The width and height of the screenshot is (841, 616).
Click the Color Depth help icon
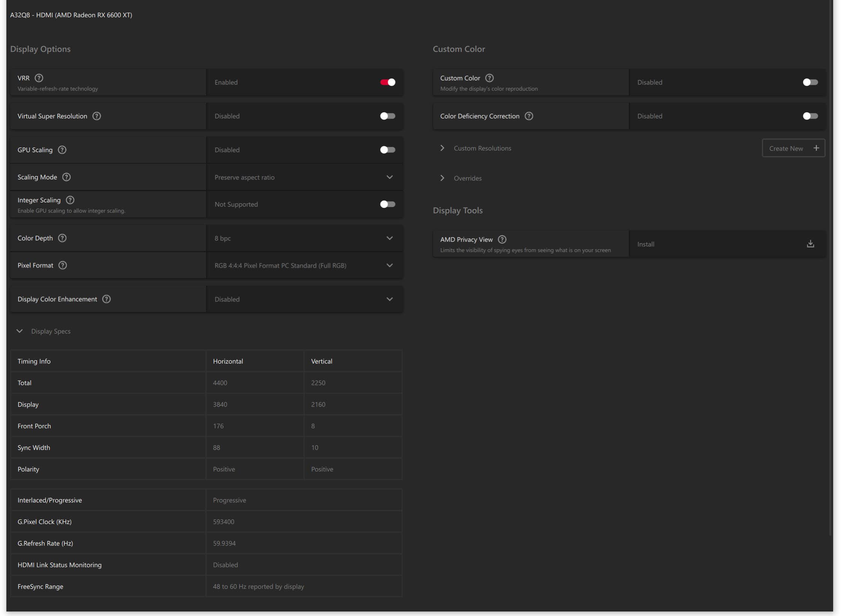click(62, 238)
